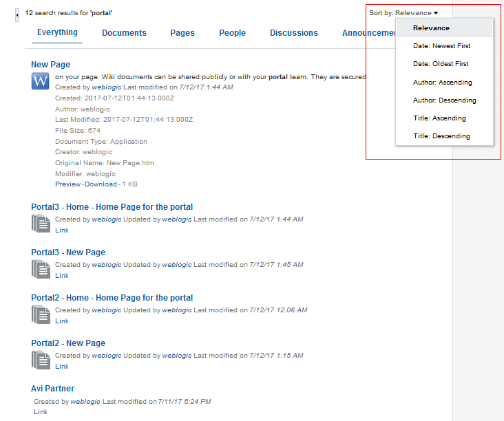Open the New Page result title
This screenshot has height=421, width=504.
pyautogui.click(x=50, y=65)
